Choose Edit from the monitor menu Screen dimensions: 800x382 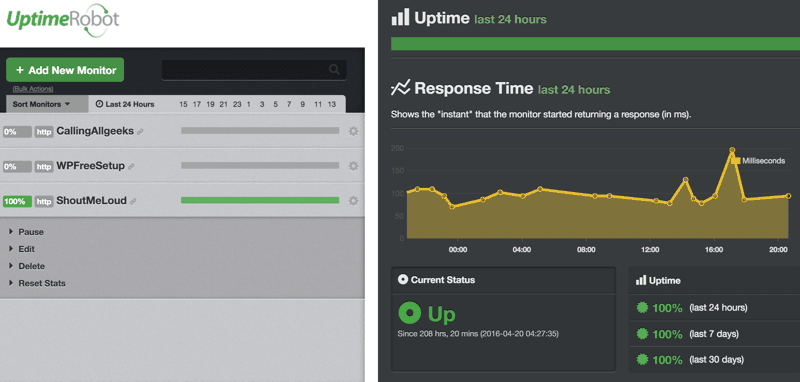pos(27,249)
